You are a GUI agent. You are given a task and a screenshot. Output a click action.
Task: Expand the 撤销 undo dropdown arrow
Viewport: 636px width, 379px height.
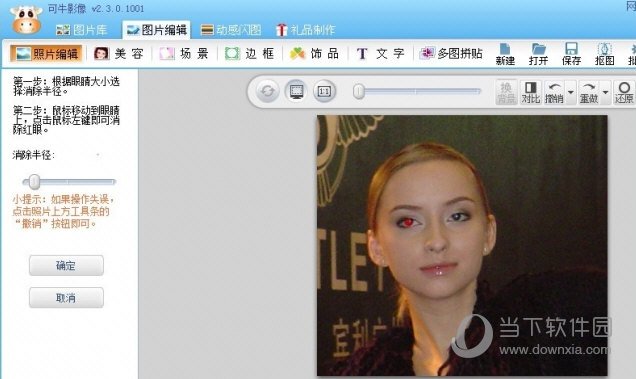tap(571, 92)
